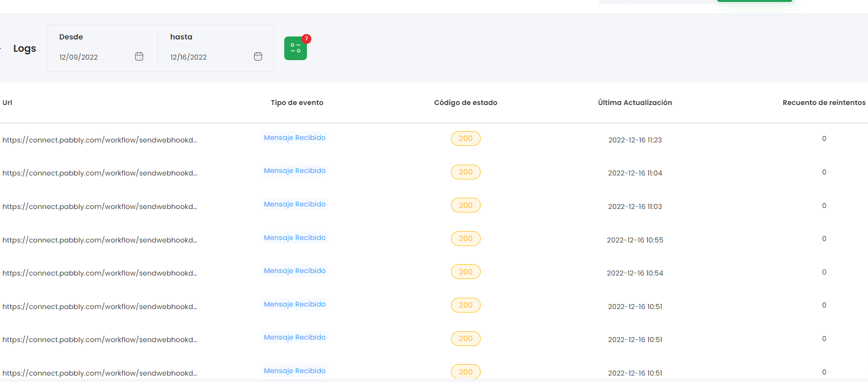868x382 pixels.
Task: Click retry count 0 in 10:55 row
Action: [x=824, y=239]
